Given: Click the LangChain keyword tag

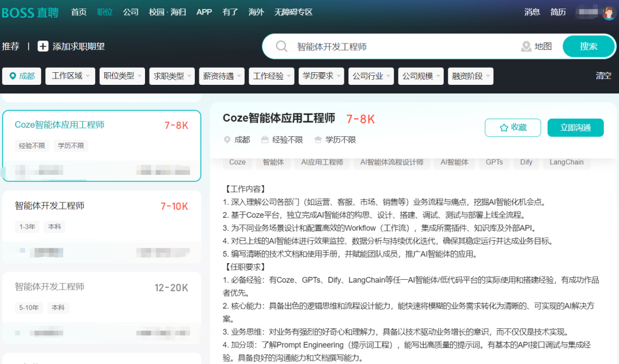Looking at the screenshot, I should tap(566, 162).
